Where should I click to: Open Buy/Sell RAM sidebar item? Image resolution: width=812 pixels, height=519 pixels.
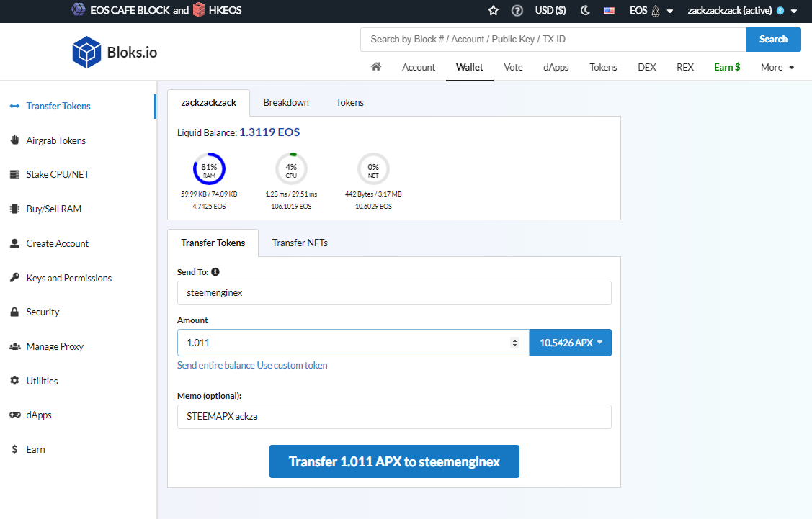[53, 209]
